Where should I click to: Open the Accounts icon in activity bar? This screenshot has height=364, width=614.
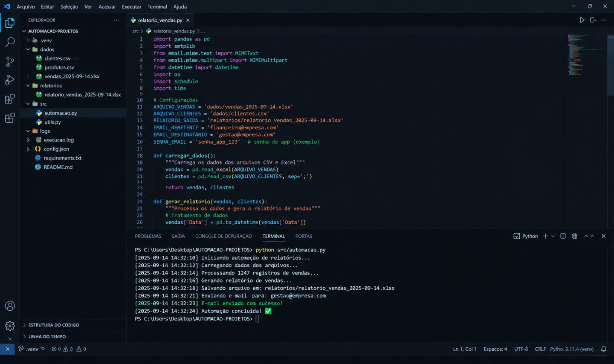point(10,306)
